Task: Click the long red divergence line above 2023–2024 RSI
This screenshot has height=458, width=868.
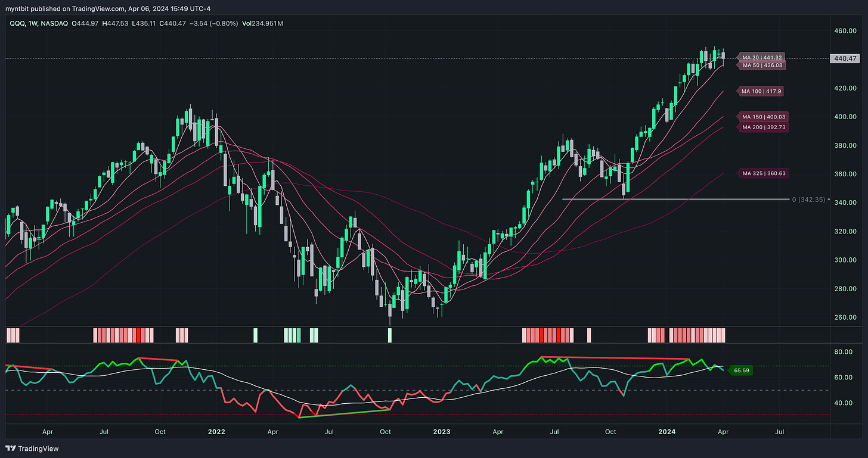Action: [615, 358]
